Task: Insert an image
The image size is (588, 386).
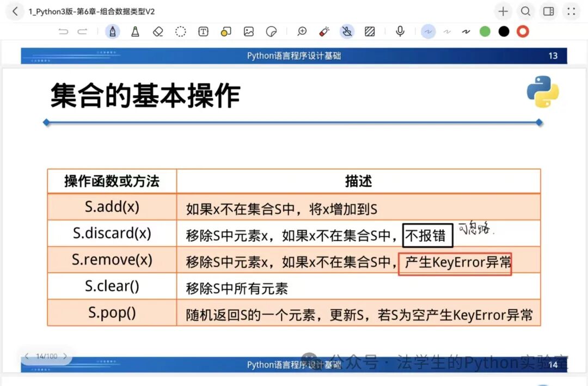Action: click(x=249, y=32)
